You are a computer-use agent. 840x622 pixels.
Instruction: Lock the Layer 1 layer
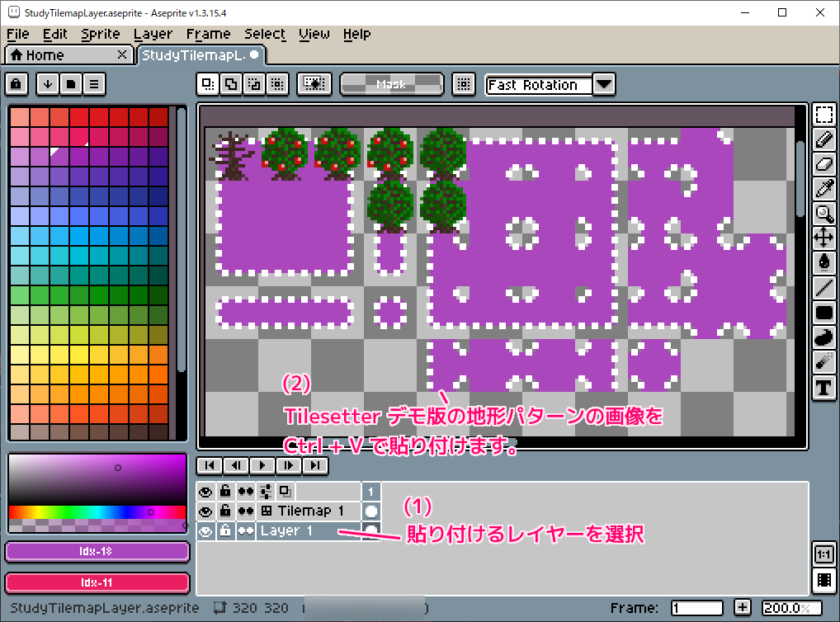point(224,530)
